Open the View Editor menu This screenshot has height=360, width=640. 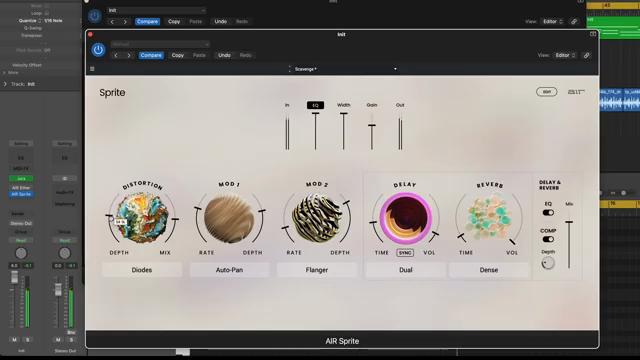coord(564,55)
